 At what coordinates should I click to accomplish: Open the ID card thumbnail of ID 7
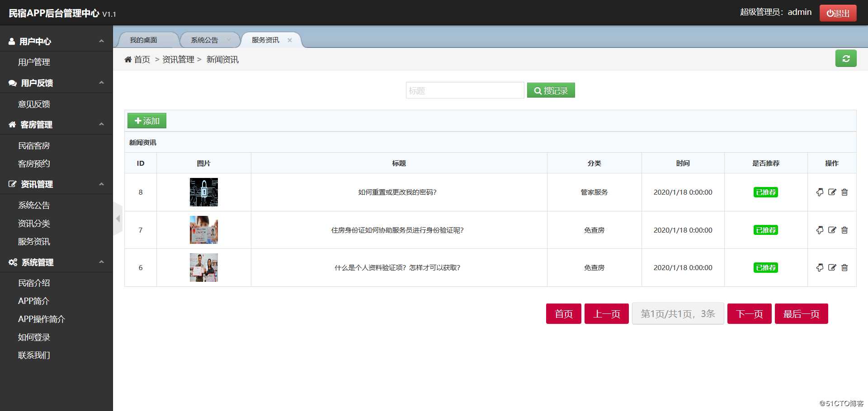[x=204, y=230]
